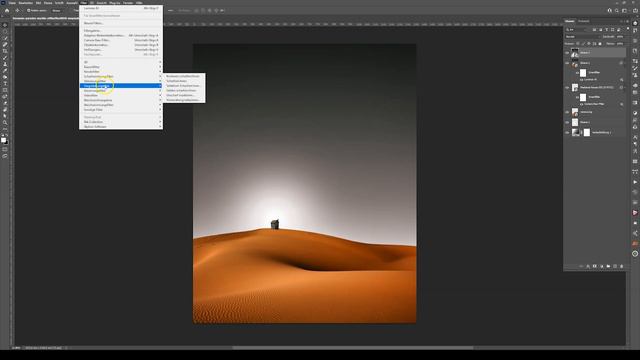The width and height of the screenshot is (640, 360).
Task: Add a layer style fx icon
Action: (588, 266)
